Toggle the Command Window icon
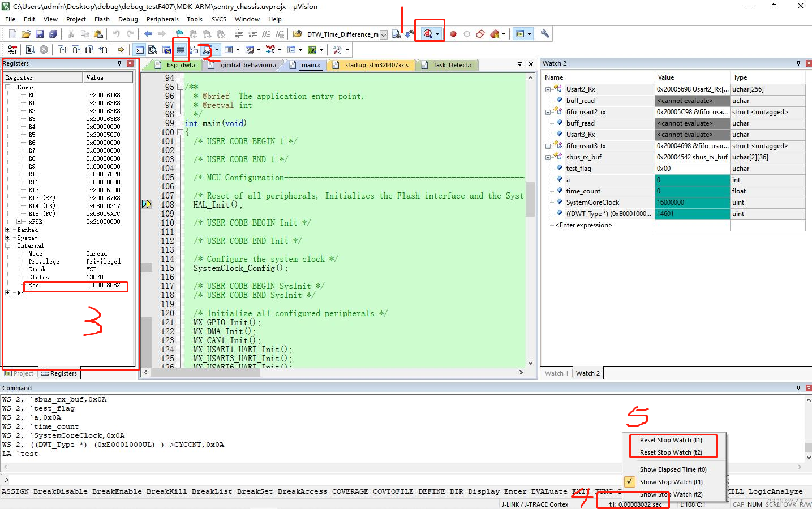This screenshot has height=509, width=812. click(x=139, y=50)
